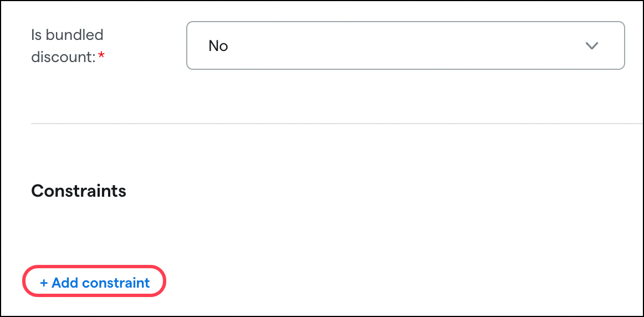Viewport: 644px width, 317px height.
Task: Select the word "constraint" in the Add link
Action: (116, 283)
